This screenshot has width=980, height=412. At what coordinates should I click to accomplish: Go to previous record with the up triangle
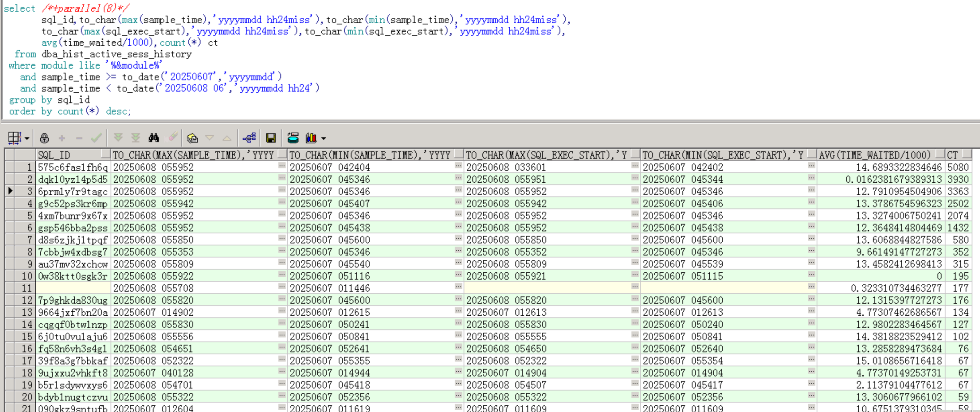pyautogui.click(x=227, y=138)
